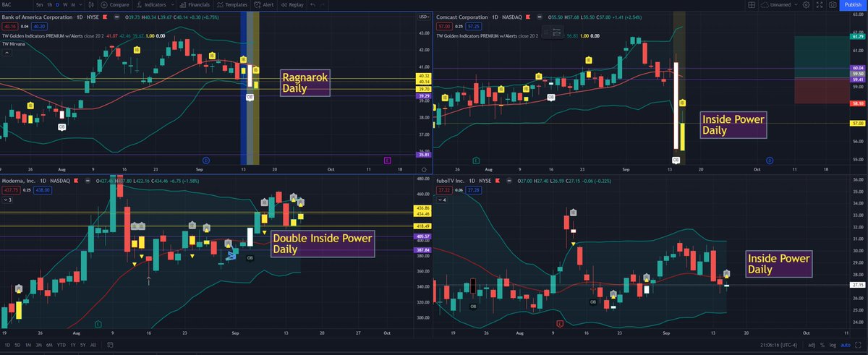Viewport: 868px width, 355px height.
Task: Take a snapshot with camera icon
Action: pyautogui.click(x=833, y=5)
